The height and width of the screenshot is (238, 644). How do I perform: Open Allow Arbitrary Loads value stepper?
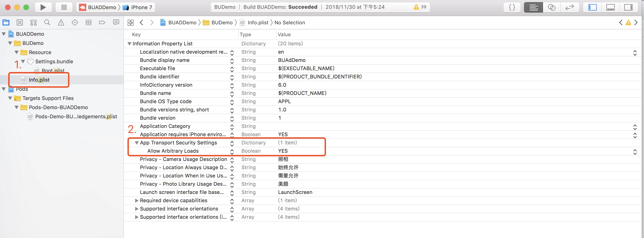pyautogui.click(x=635, y=152)
